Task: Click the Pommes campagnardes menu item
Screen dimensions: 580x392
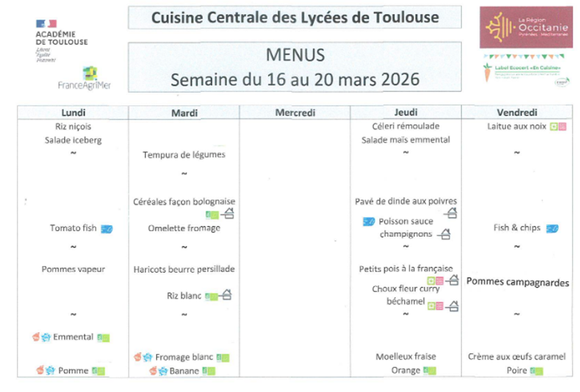Action: 517,282
